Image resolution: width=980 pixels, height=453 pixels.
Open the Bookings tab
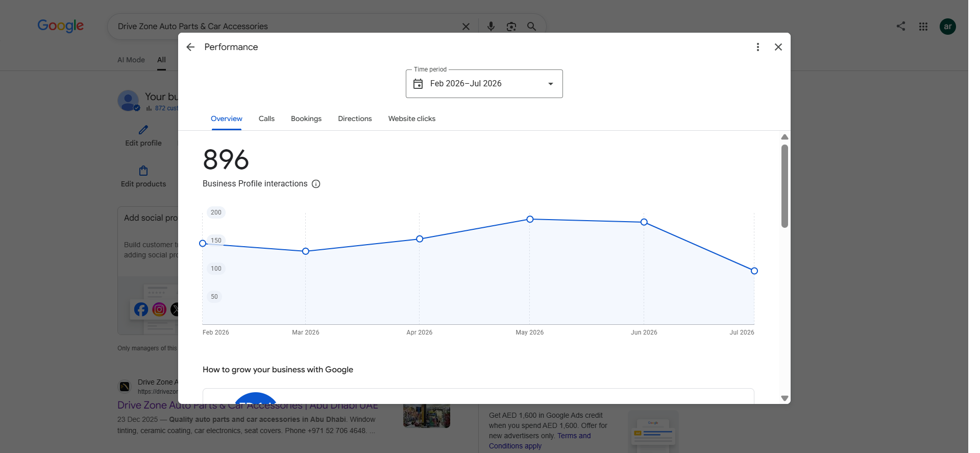click(x=306, y=118)
